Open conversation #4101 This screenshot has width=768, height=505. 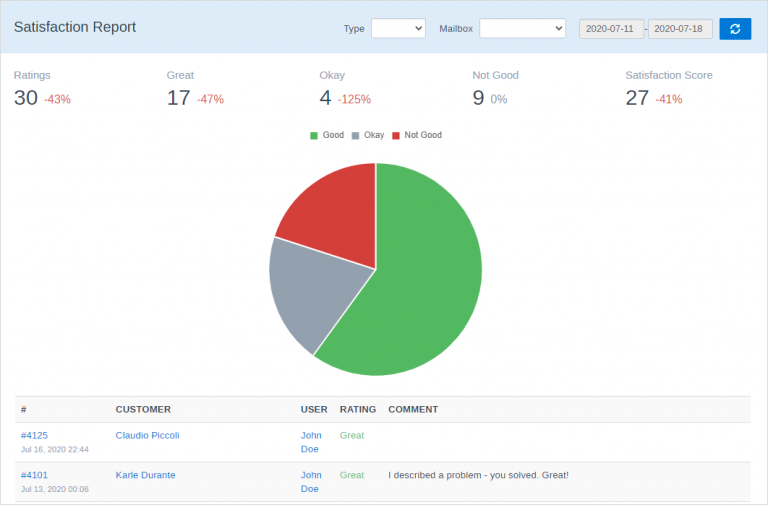(34, 475)
